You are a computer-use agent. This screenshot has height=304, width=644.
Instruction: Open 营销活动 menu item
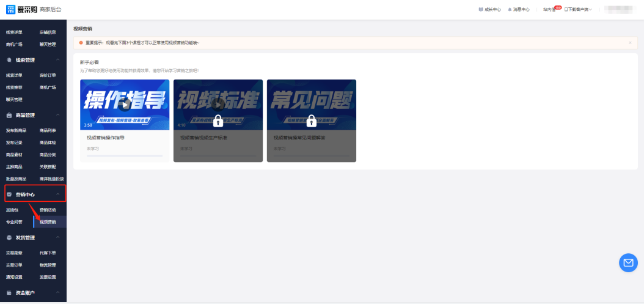48,210
